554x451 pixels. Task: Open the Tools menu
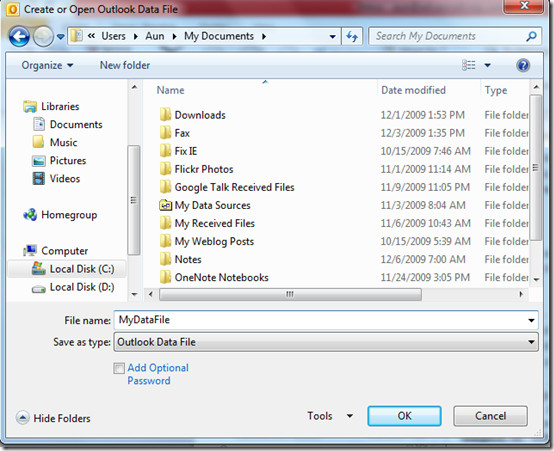[x=330, y=416]
